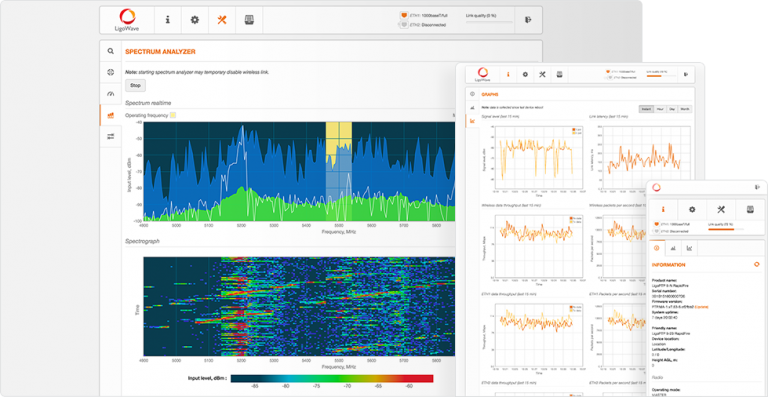Viewport: 768px width, 397px height.
Task: Click firmware Update link in mobile window
Action: click(x=702, y=306)
